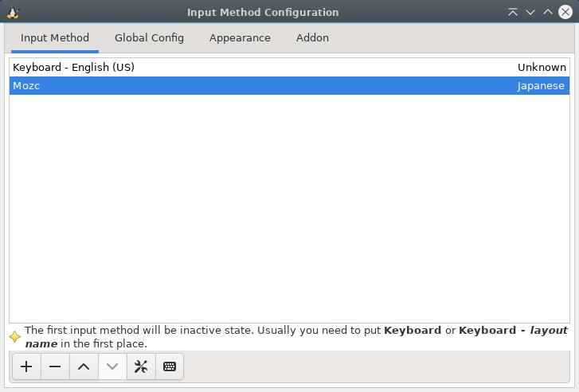
Task: Click the keep-above window button in titlebar
Action: tap(513, 12)
